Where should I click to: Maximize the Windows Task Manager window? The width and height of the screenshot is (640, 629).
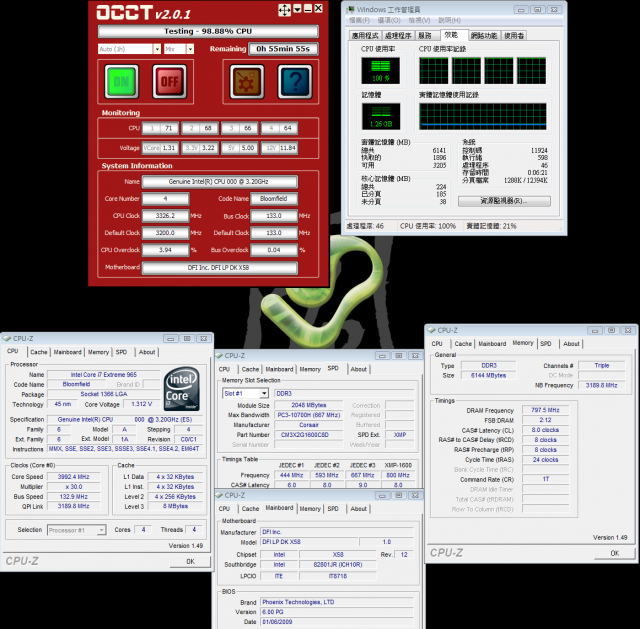[x=538, y=10]
